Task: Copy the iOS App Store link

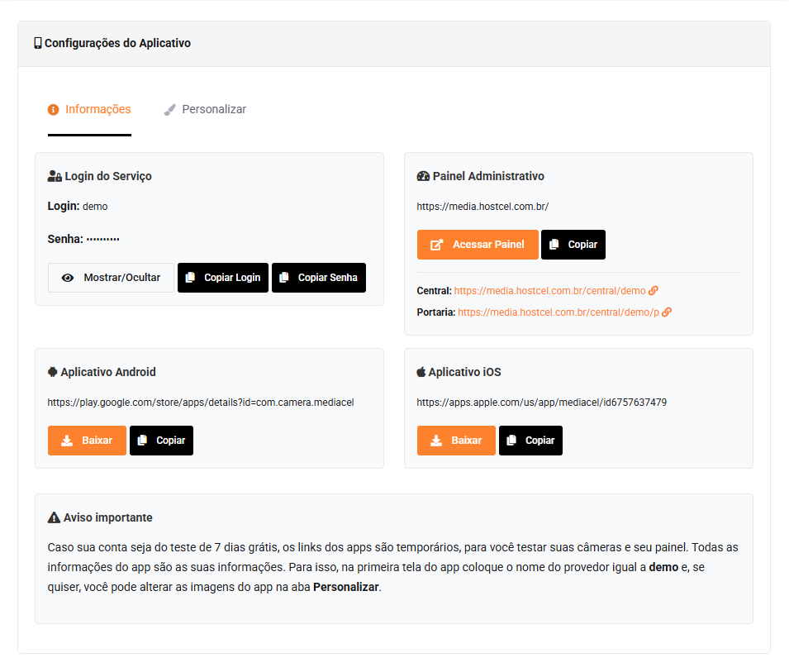Action: pos(531,441)
